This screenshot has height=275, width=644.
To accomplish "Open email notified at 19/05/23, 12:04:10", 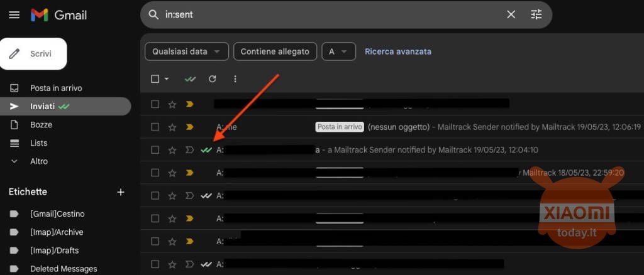I will [392, 150].
